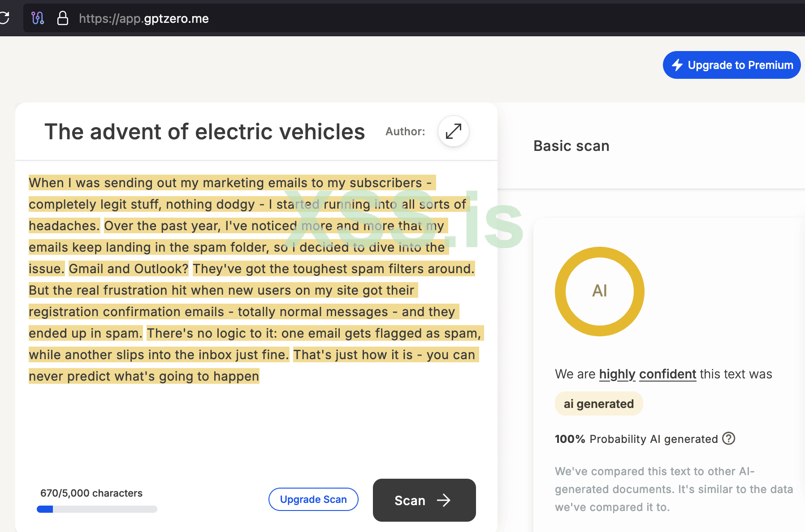
Task: Click the Upgrade to Premium button
Action: click(x=731, y=65)
